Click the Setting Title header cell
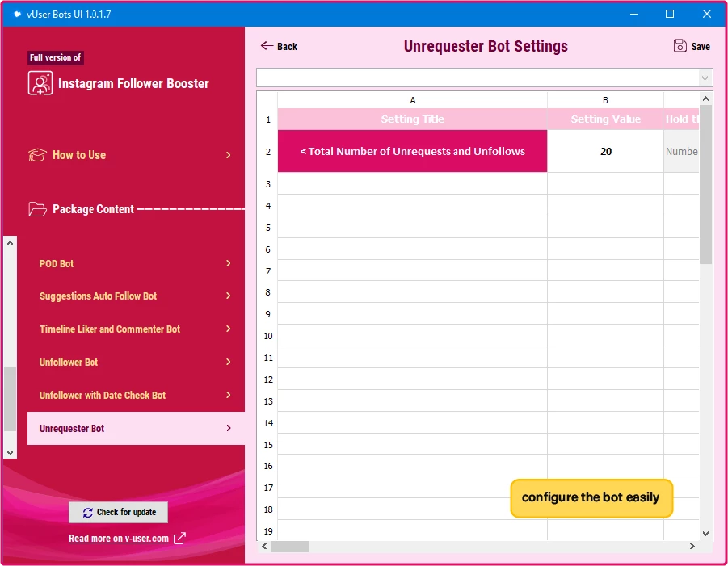 coord(412,119)
